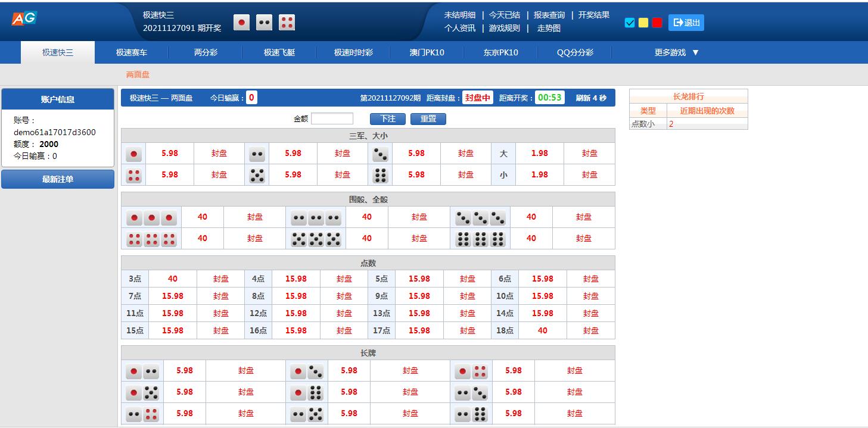Select the red theme color square
This screenshot has height=428, width=868.
[657, 23]
